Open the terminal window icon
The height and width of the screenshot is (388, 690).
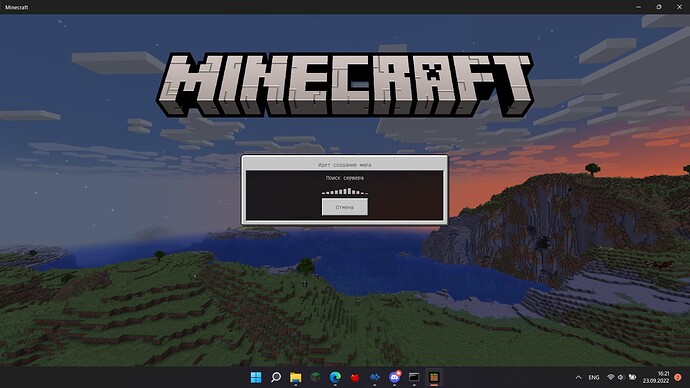tap(414, 377)
